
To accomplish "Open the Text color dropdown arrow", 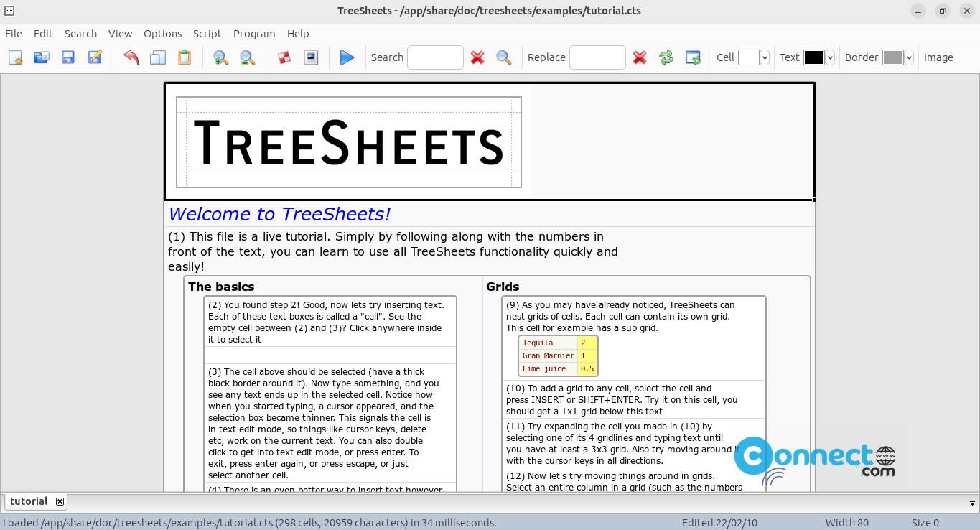I will click(830, 57).
